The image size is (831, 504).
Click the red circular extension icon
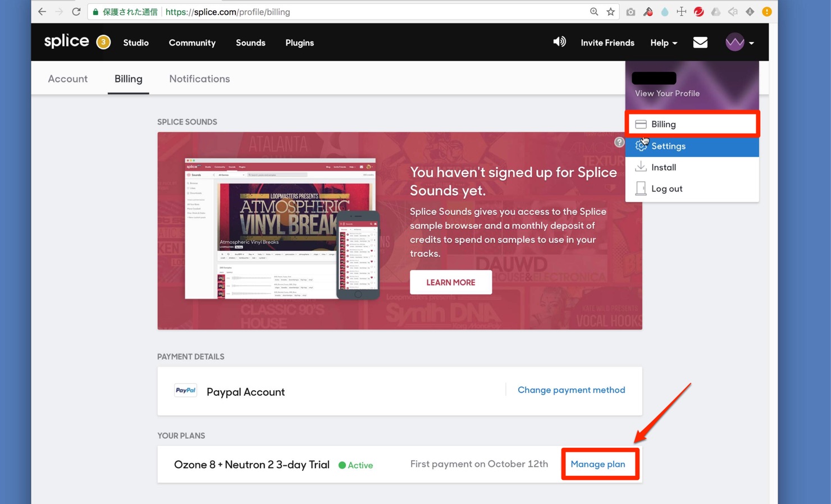tap(698, 12)
